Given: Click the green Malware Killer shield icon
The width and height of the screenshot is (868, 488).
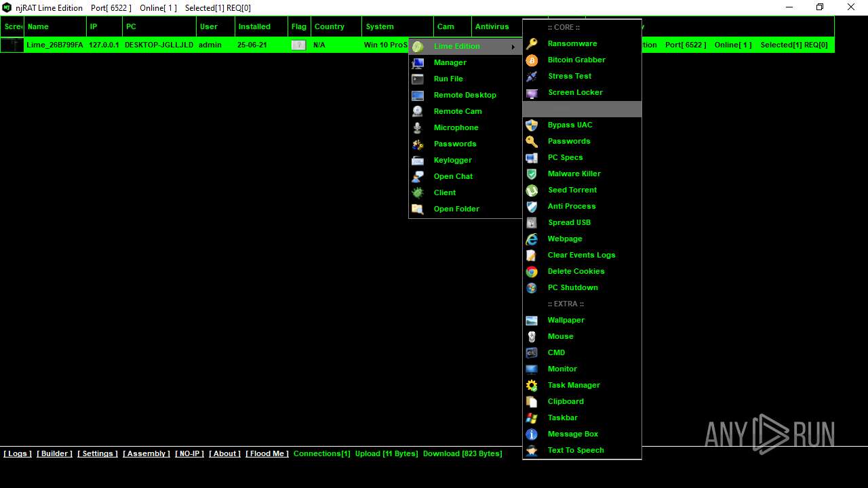Looking at the screenshot, I should (x=532, y=174).
